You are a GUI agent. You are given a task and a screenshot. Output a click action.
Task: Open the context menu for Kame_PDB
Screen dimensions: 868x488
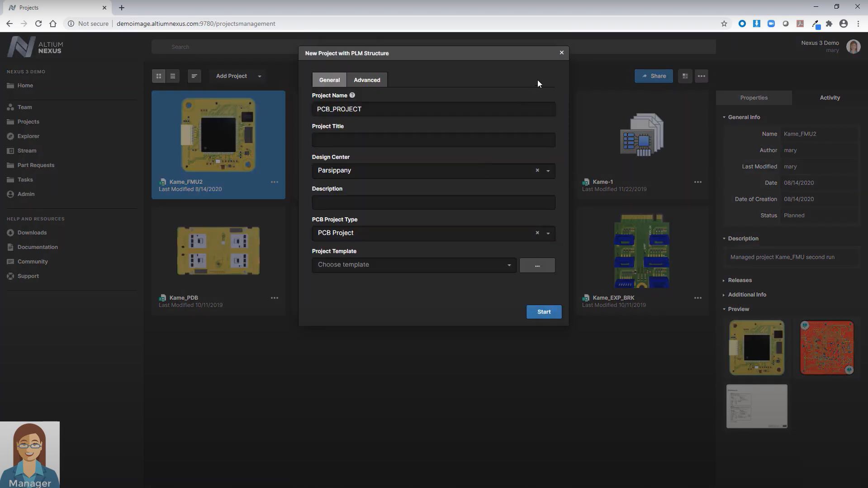(275, 298)
